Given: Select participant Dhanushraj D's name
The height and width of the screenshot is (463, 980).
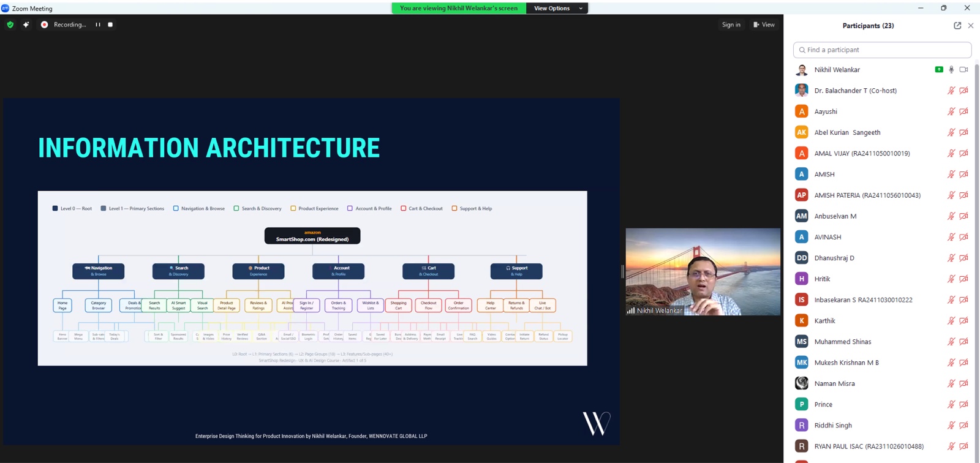Looking at the screenshot, I should tap(834, 258).
